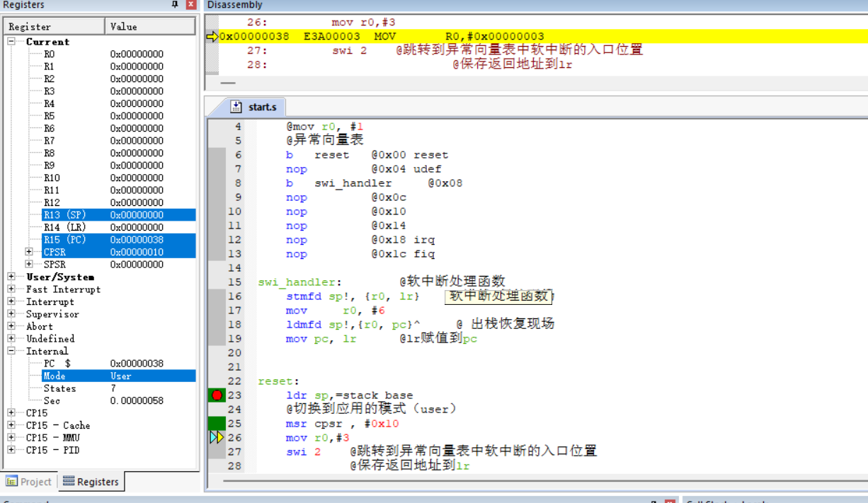Click the file icon on start.s tab

pyautogui.click(x=237, y=107)
